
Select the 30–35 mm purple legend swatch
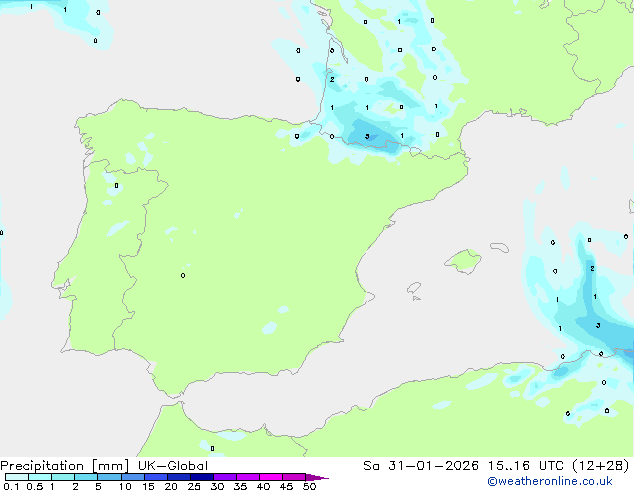click(x=224, y=477)
